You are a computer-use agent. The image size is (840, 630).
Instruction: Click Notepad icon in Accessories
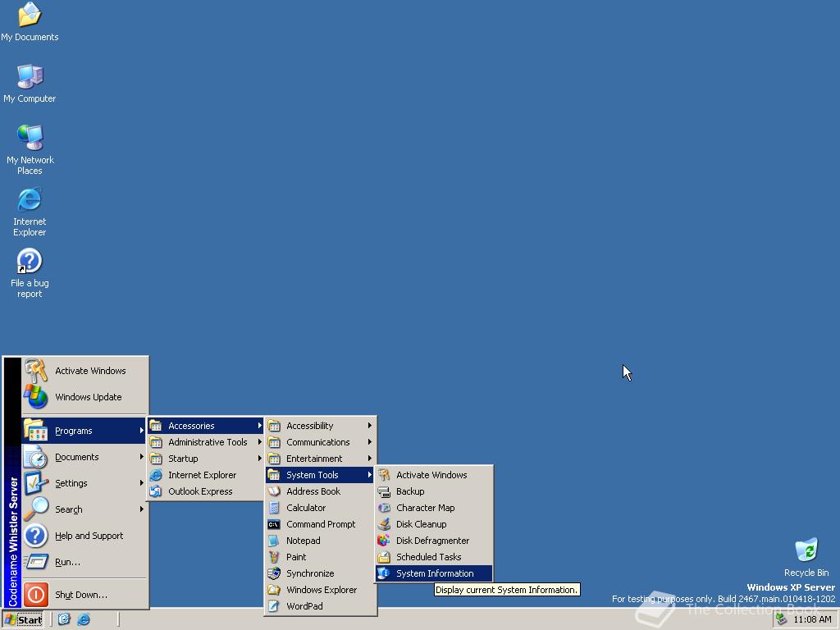pyautogui.click(x=274, y=541)
